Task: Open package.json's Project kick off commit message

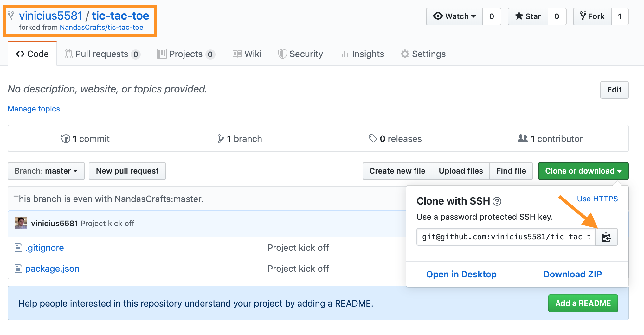Action: coord(298,269)
